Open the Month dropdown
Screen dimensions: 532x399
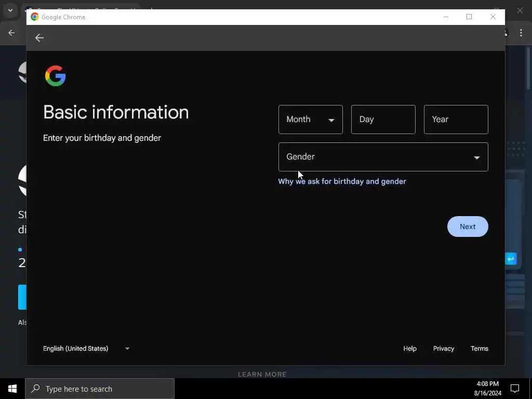pyautogui.click(x=311, y=119)
